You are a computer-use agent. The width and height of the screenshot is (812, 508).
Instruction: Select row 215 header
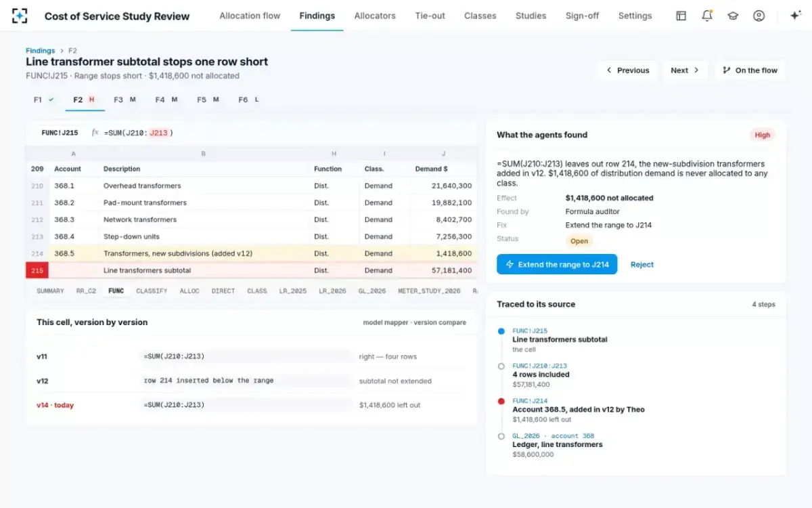click(x=37, y=270)
